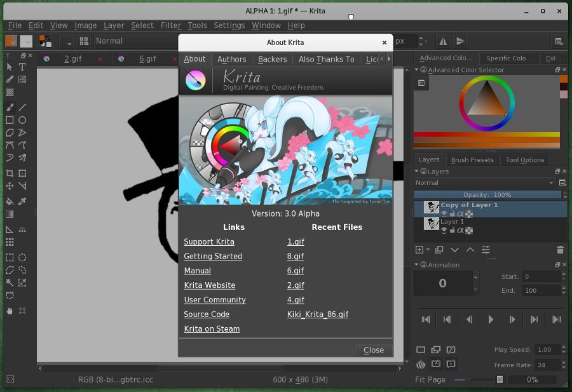This screenshot has width=572, height=392.
Task: Select the Text tool in toolbox
Action: (22, 67)
